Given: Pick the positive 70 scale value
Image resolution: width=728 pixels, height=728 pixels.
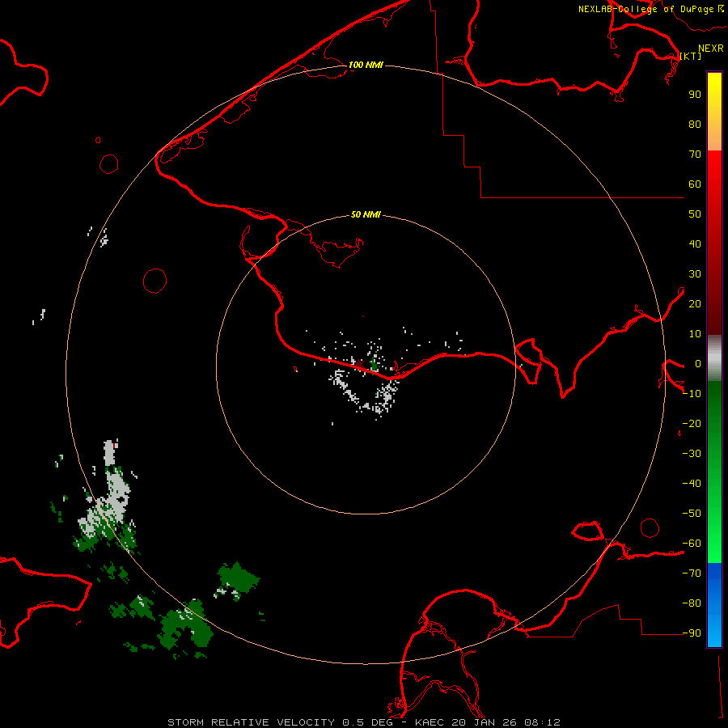Looking at the screenshot, I should point(695,154).
